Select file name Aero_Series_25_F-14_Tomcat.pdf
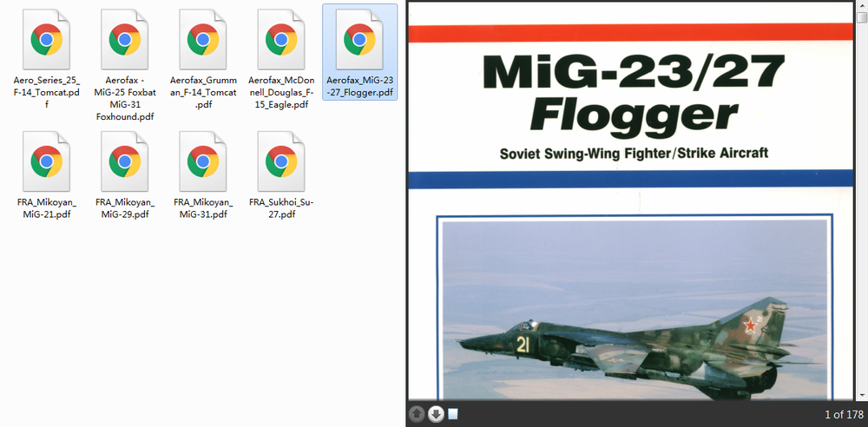This screenshot has height=427, width=868. pyautogui.click(x=47, y=93)
